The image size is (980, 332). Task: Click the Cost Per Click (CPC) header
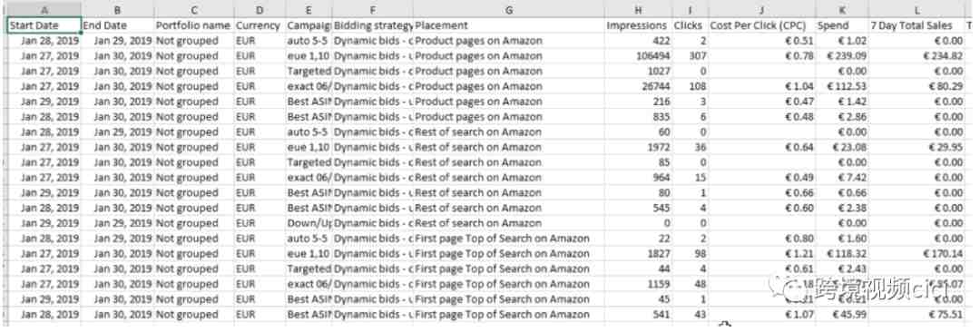[760, 25]
